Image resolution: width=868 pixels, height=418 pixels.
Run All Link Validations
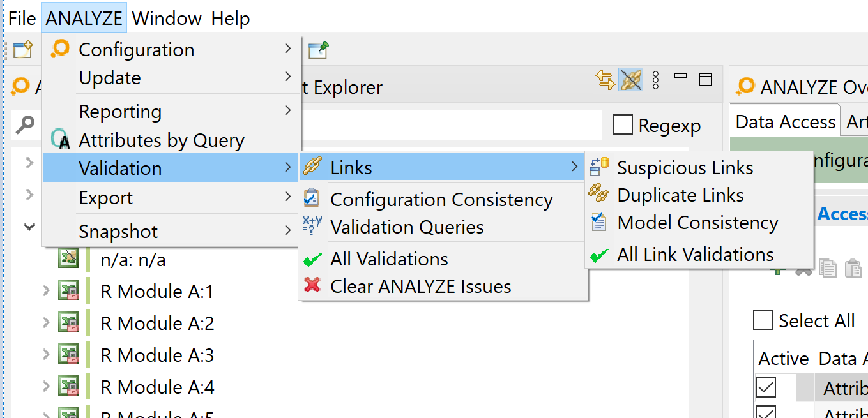699,254
